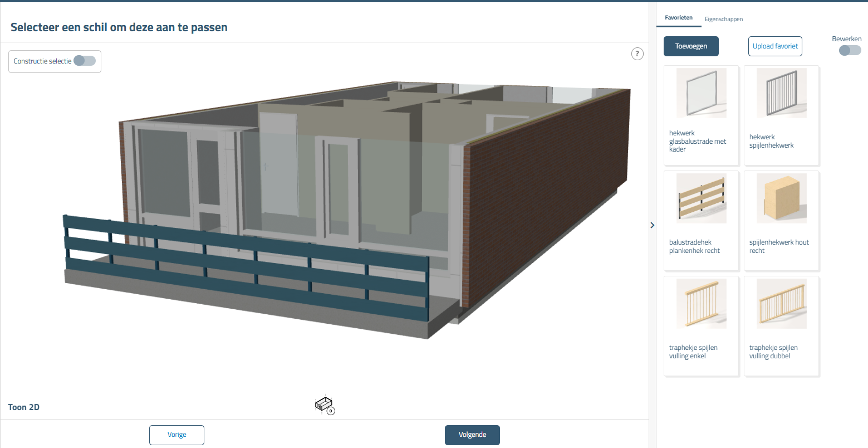868x448 pixels.
Task: Select the hekwerk spijlenhekwerk favorite
Action: click(781, 93)
